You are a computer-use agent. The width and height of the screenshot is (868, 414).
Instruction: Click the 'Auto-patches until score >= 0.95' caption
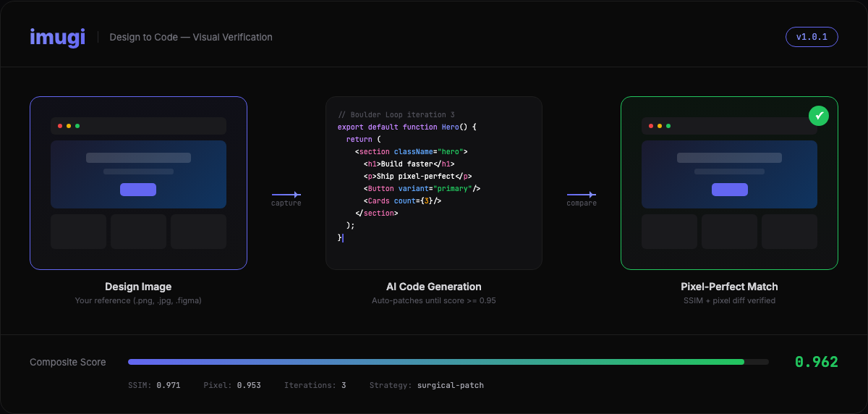point(434,300)
